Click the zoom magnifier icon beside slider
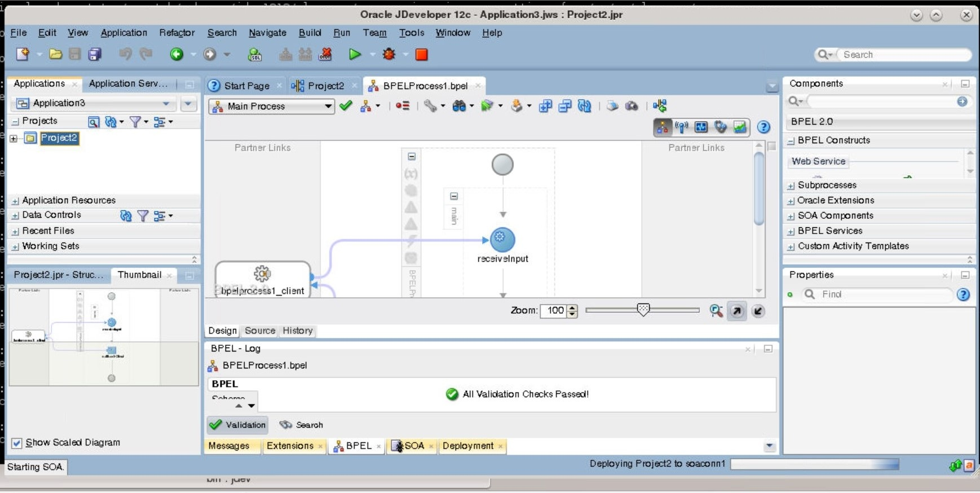 pyautogui.click(x=716, y=311)
